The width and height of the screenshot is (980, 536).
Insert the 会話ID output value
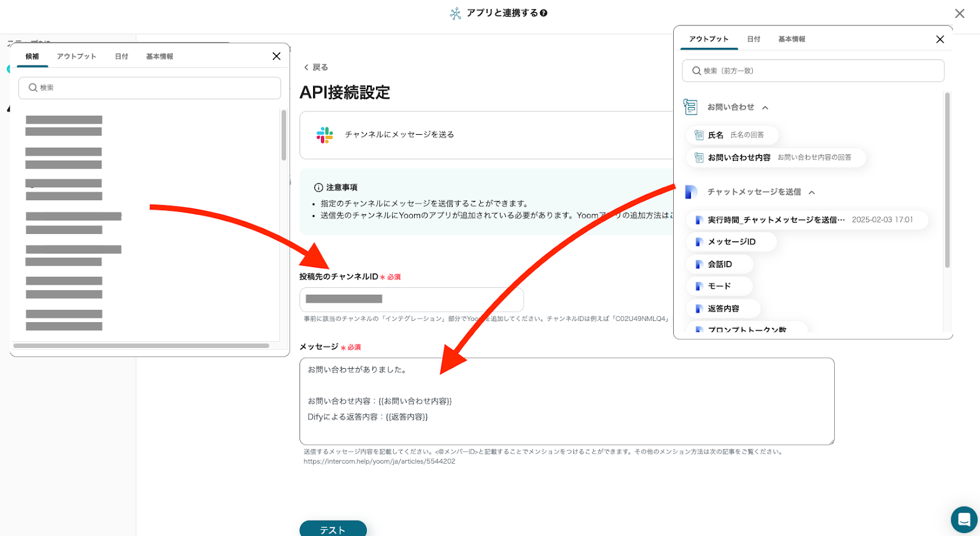click(720, 265)
